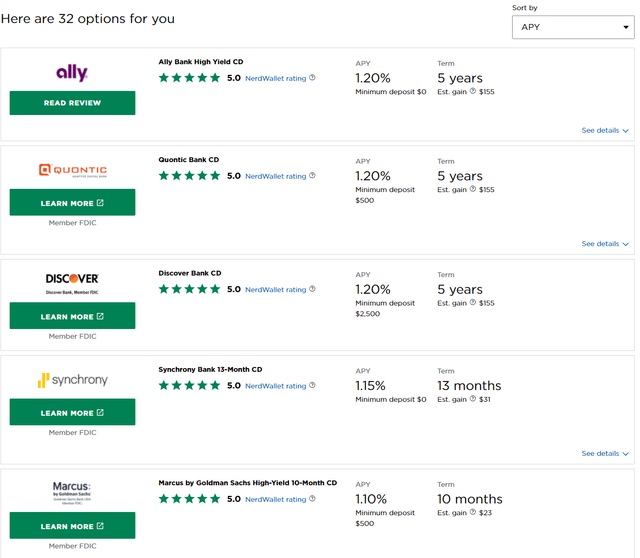Screen dimensions: 640x558
Task: Click Learn More for Synchrony Bank
Action: point(72,413)
